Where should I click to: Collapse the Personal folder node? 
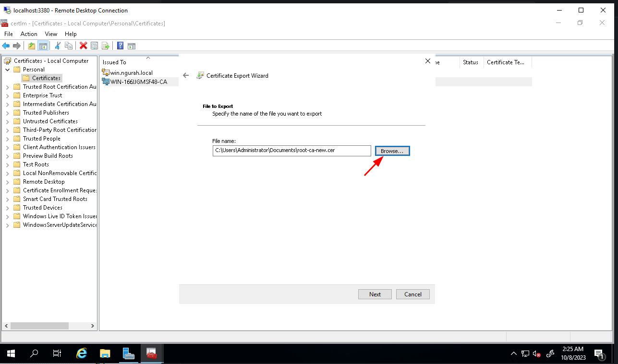(x=7, y=70)
